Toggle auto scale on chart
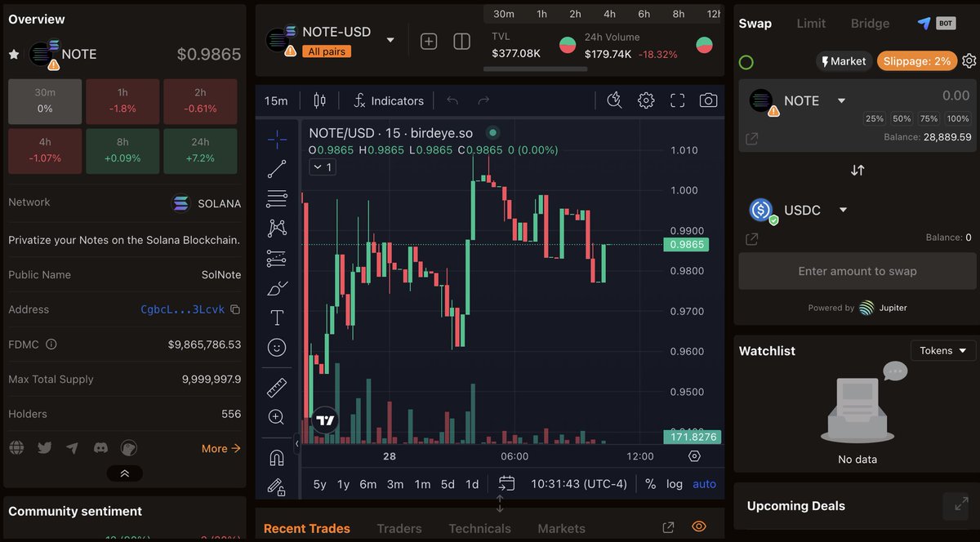The height and width of the screenshot is (542, 980). point(704,484)
